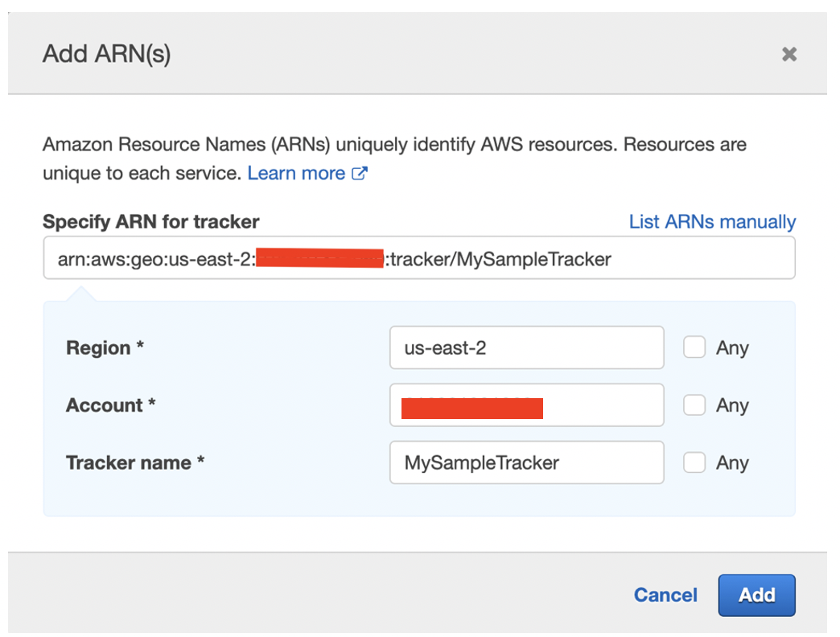Click the Add button
This screenshot has width=840, height=637.
tap(756, 595)
